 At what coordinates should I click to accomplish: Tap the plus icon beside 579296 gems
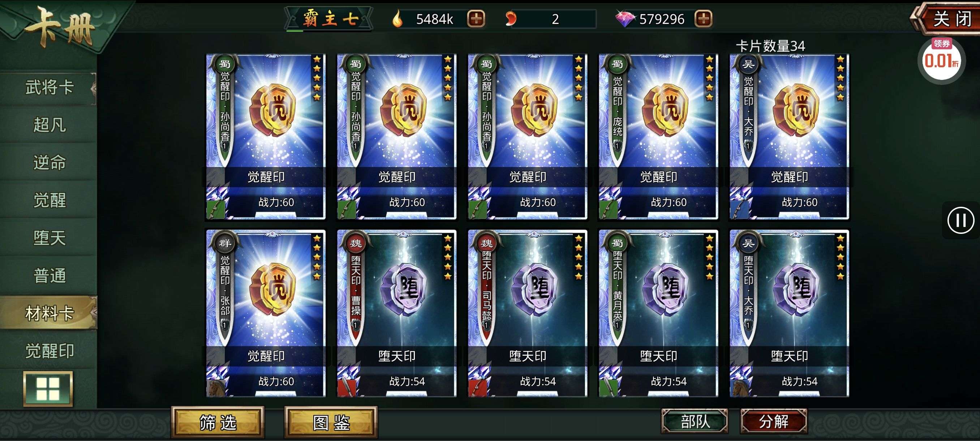click(703, 19)
